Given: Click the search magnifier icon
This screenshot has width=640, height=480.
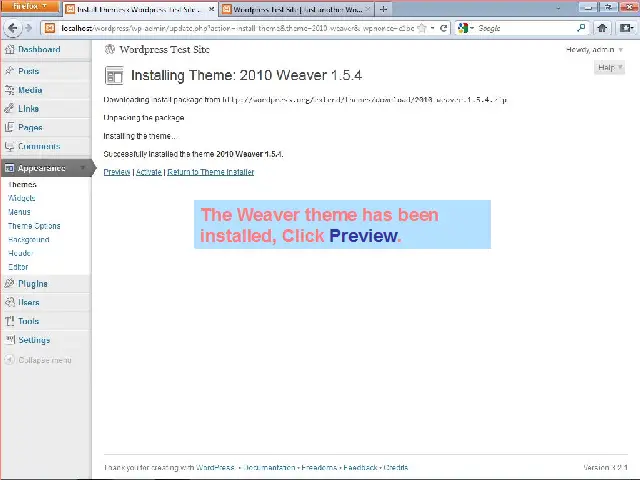Looking at the screenshot, I should 581,28.
